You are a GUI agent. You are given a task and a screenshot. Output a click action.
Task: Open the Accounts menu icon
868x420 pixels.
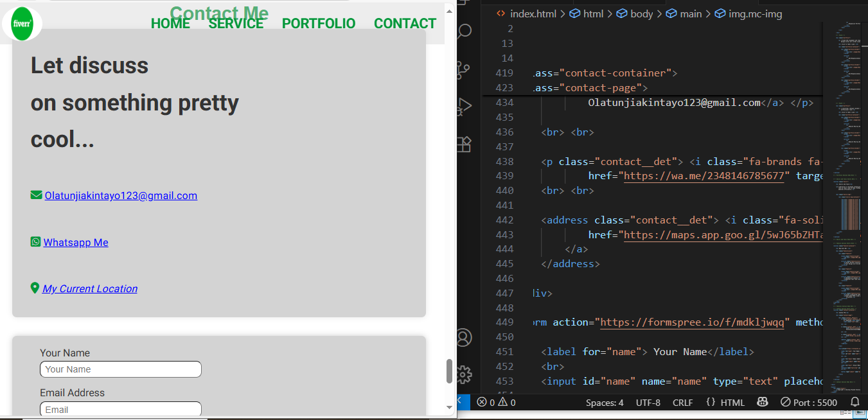(x=465, y=337)
